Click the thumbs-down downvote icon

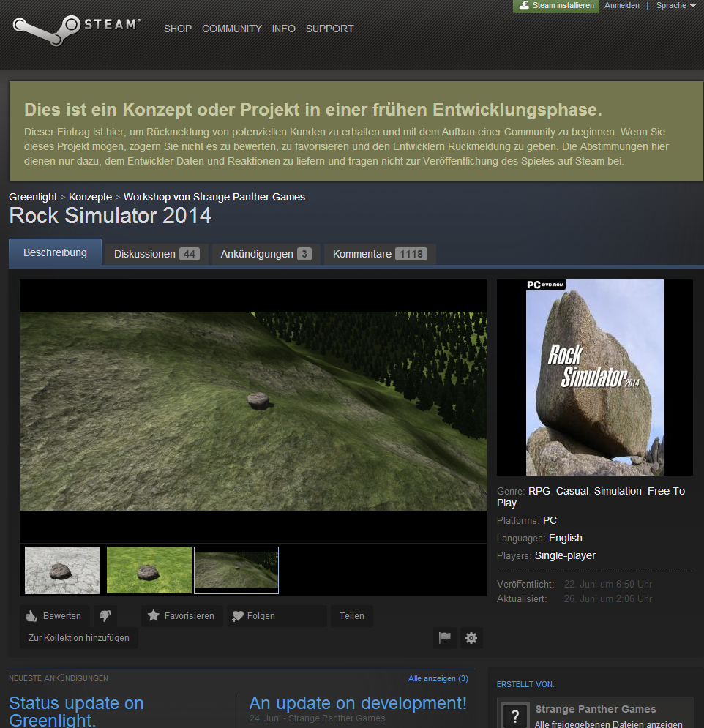(105, 616)
